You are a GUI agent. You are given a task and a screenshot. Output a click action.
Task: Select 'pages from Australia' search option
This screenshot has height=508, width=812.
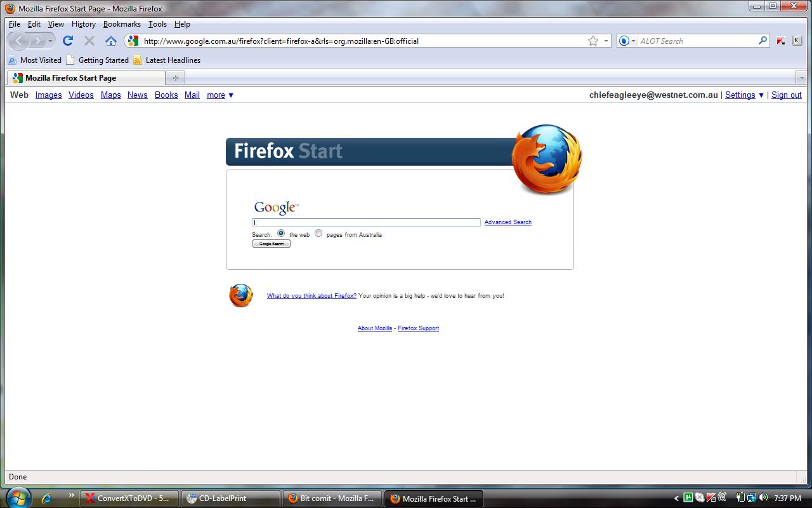click(318, 233)
